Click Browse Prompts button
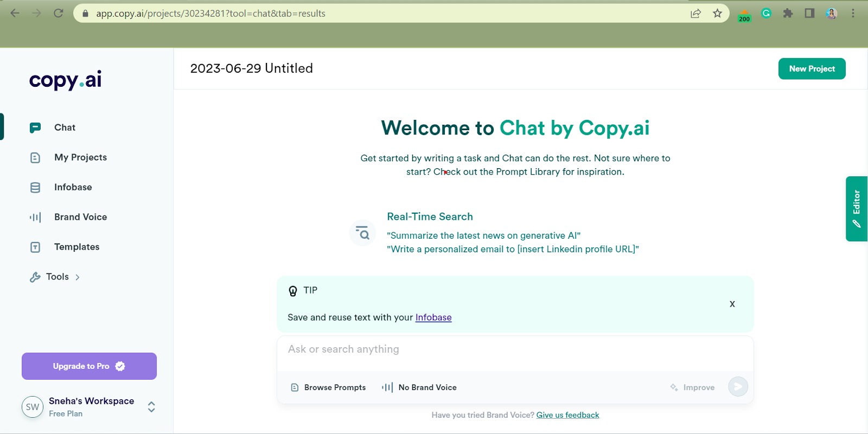868x434 pixels. point(328,387)
